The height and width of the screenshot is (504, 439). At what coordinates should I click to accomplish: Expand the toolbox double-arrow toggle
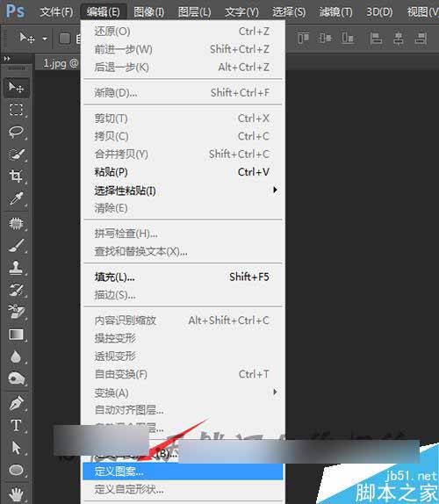(7, 59)
